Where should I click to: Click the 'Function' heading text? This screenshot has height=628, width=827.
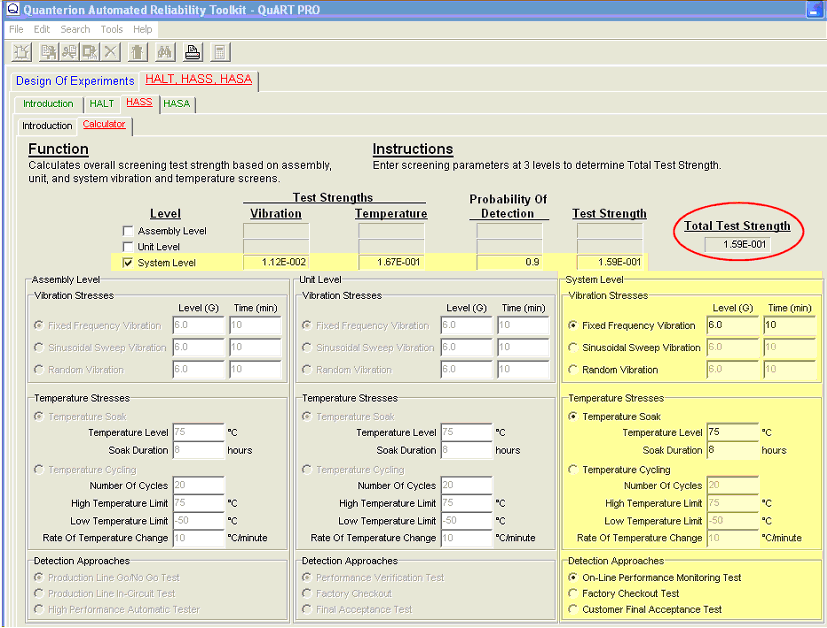click(x=59, y=149)
